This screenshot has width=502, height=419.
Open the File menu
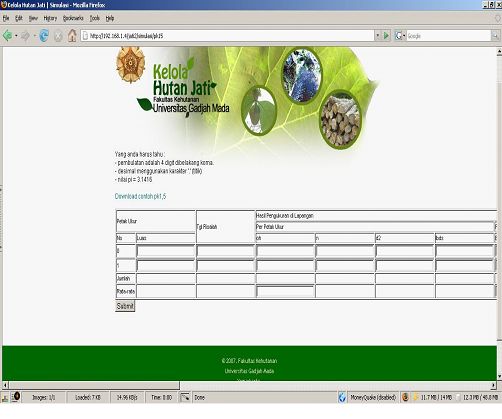coord(6,18)
